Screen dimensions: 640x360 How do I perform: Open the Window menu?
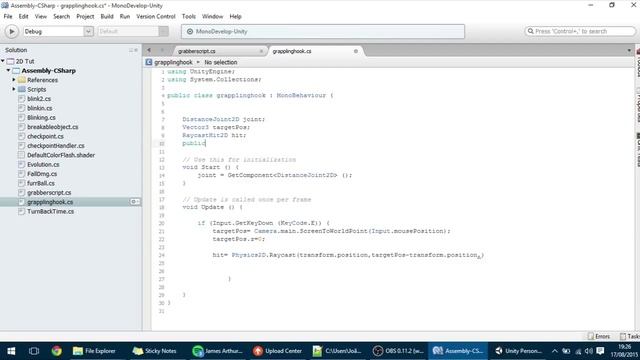click(x=212, y=16)
